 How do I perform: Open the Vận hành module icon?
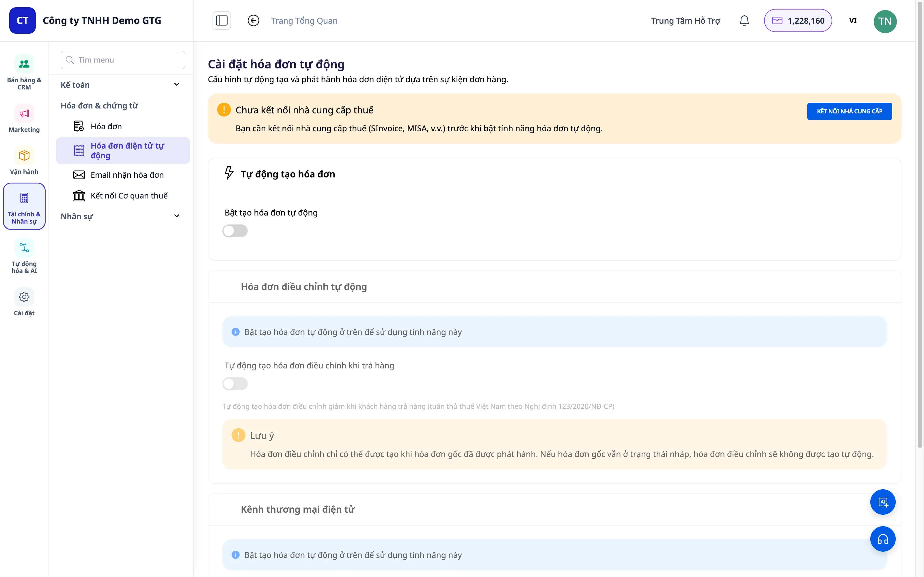pyautogui.click(x=24, y=156)
